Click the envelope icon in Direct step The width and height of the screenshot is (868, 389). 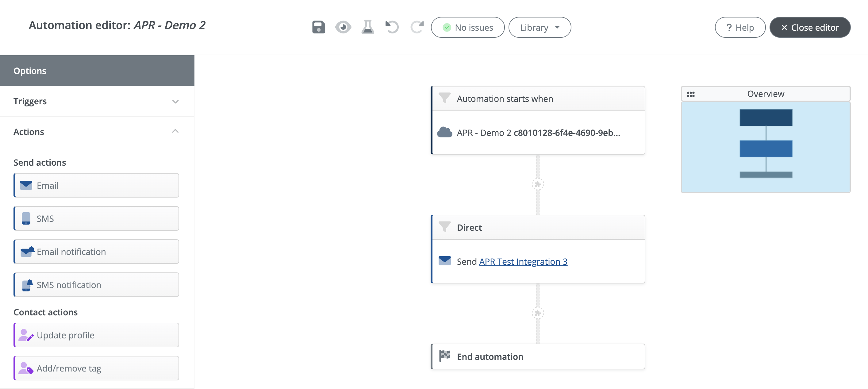click(x=444, y=261)
